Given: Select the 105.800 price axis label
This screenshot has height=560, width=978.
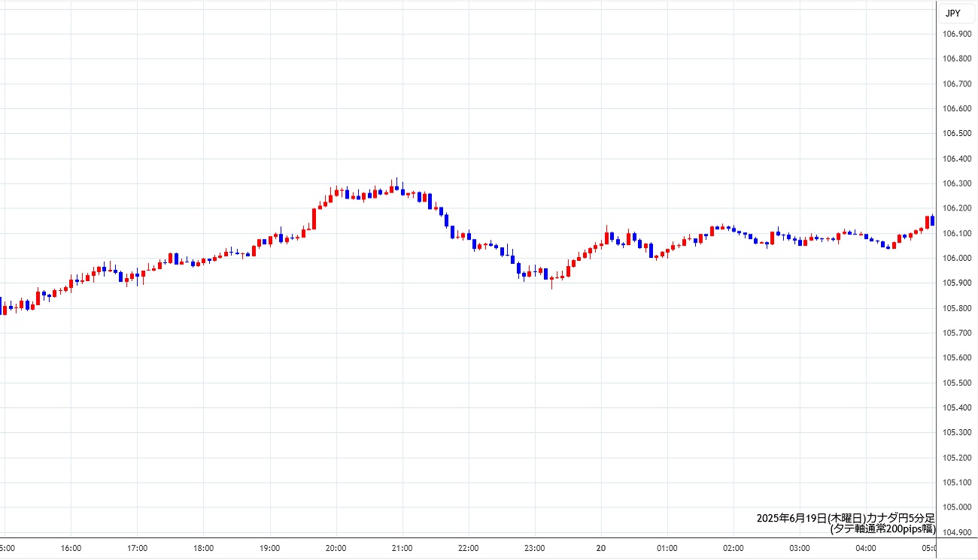Looking at the screenshot, I should pyautogui.click(x=957, y=308).
